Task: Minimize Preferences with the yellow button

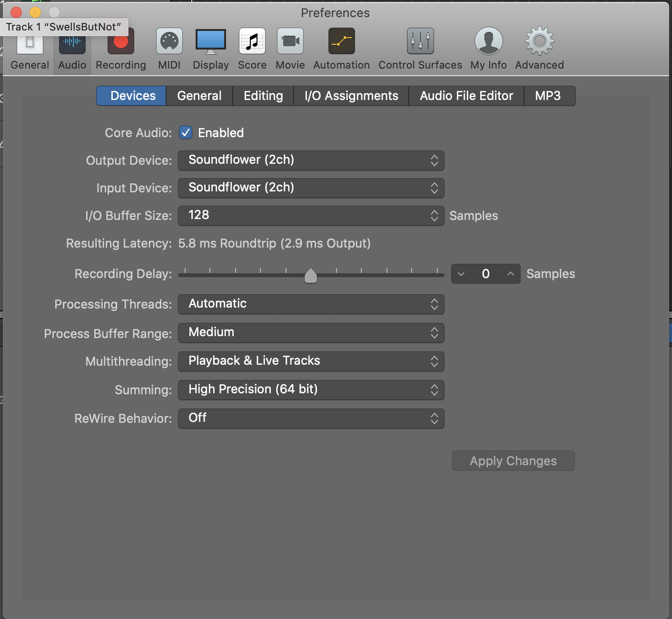Action: click(35, 12)
